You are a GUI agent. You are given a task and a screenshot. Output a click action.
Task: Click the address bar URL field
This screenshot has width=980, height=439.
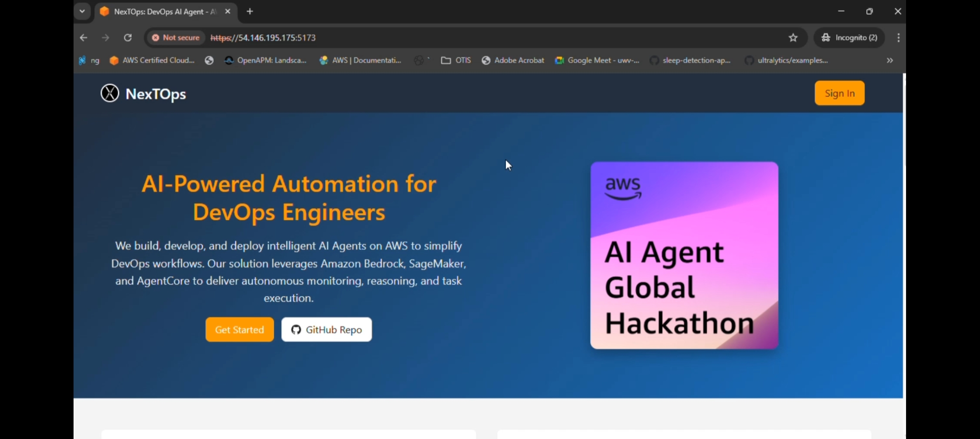(x=447, y=38)
